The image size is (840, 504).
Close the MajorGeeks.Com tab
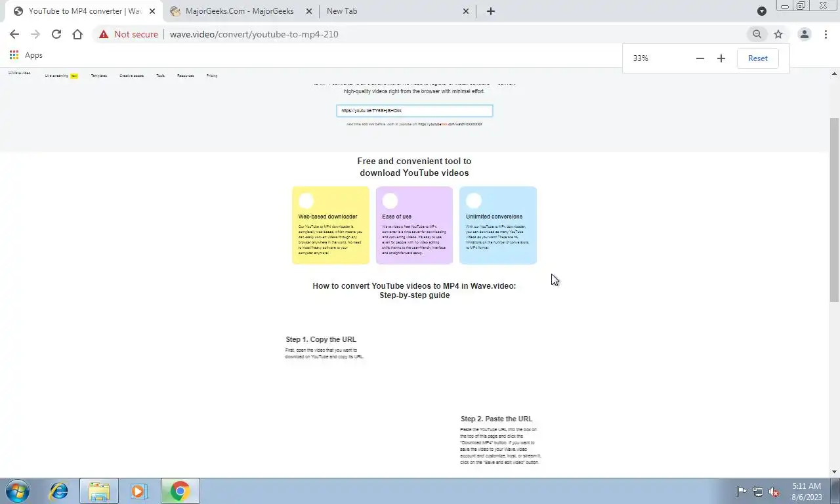click(309, 11)
